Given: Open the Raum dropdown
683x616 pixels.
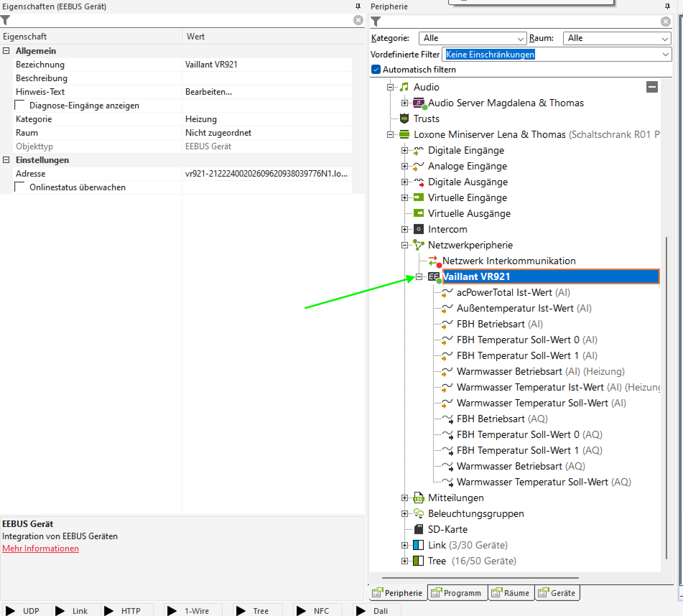Looking at the screenshot, I should [617, 38].
